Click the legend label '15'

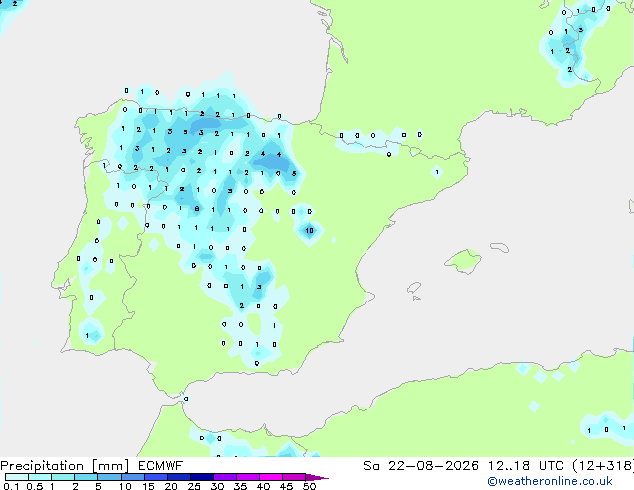(148, 486)
